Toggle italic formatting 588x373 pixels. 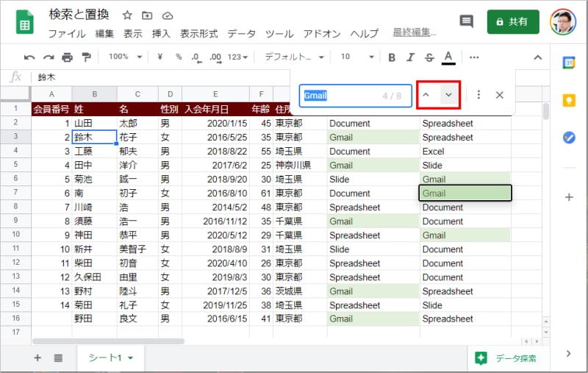tap(411, 57)
